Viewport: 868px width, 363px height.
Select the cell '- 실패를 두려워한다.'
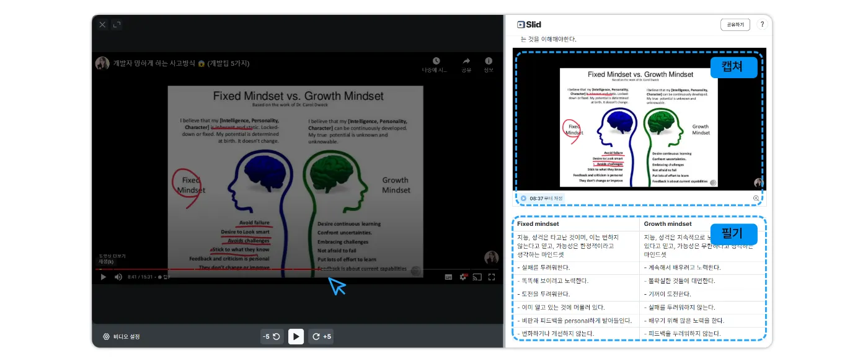tap(577, 267)
